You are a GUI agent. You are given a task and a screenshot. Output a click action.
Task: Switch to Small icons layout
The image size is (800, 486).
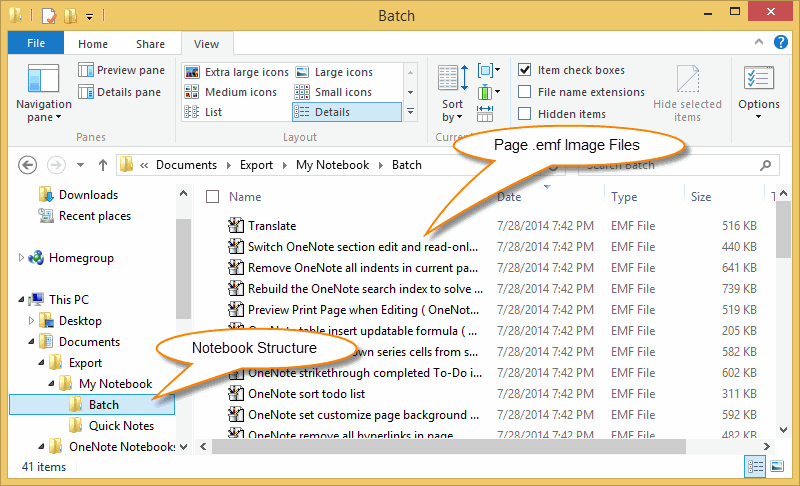click(333, 92)
